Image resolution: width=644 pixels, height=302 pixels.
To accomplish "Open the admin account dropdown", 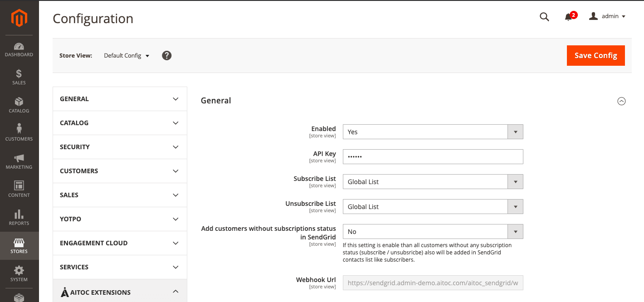I will tap(607, 16).
